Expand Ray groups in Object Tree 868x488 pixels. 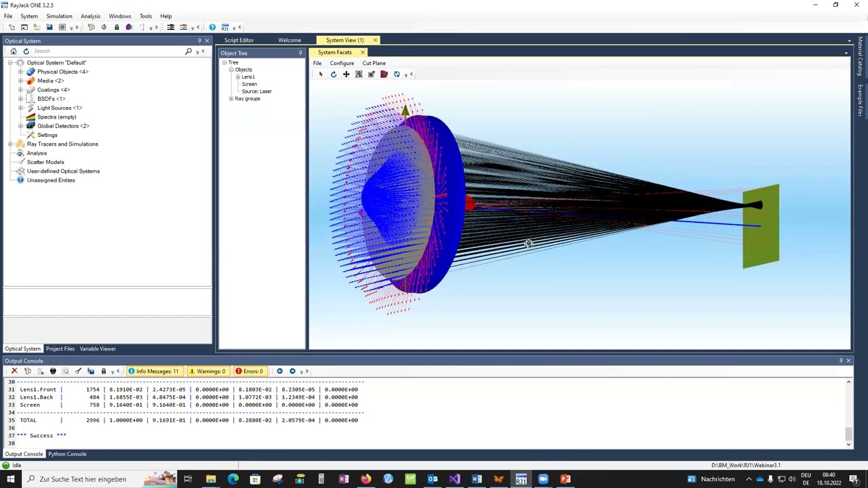pos(231,99)
